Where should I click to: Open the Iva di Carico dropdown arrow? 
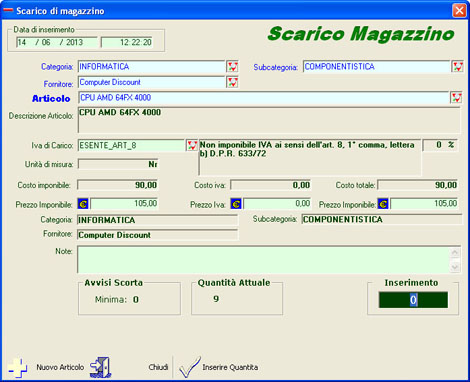click(192, 145)
